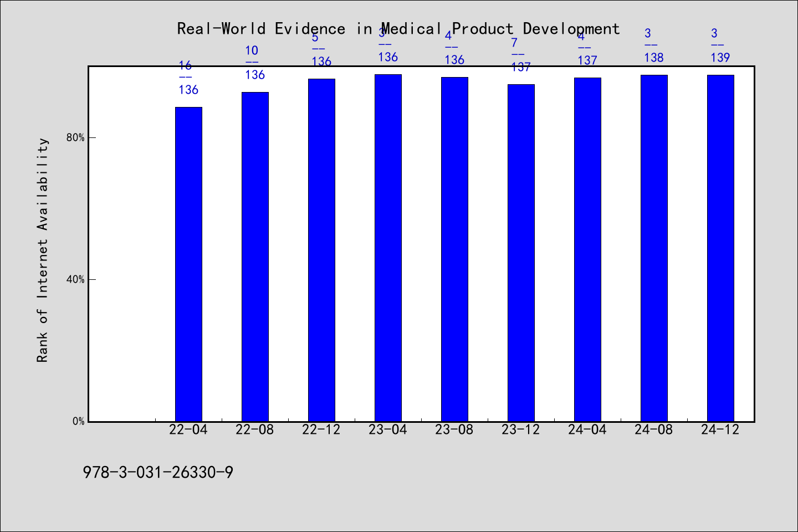Select the blue bar for 24-08
Image resolution: width=798 pixels, height=532 pixels.
pyautogui.click(x=654, y=248)
